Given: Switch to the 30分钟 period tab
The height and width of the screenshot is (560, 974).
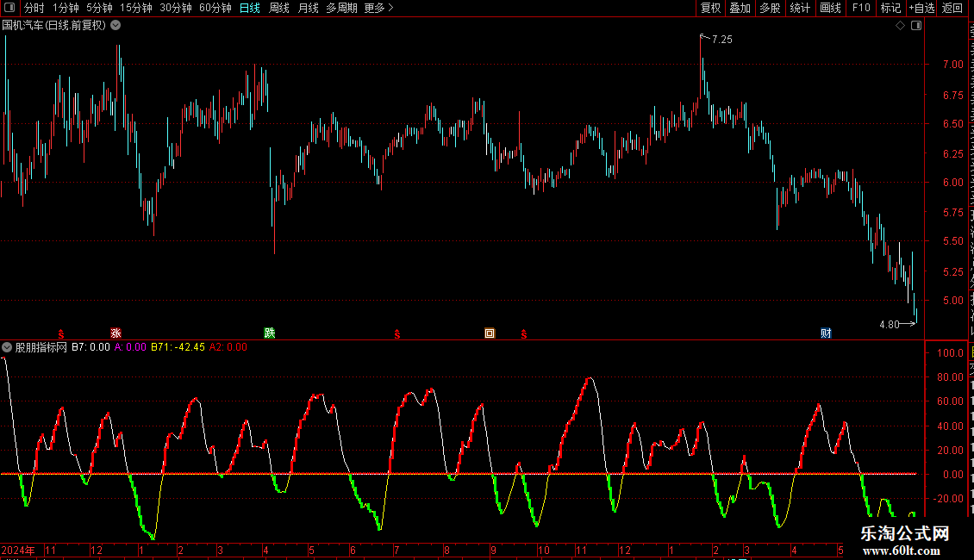Looking at the screenshot, I should click(175, 8).
